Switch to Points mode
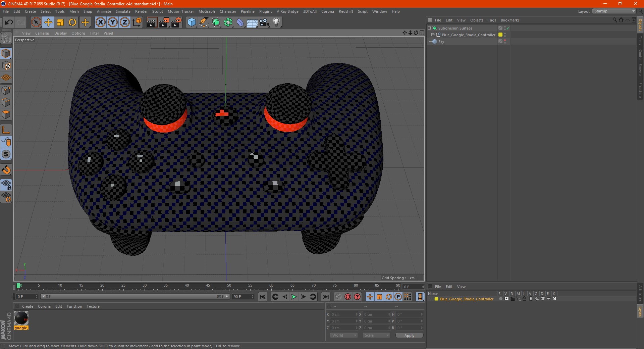Screen dimensions: 644x349 tap(6, 90)
